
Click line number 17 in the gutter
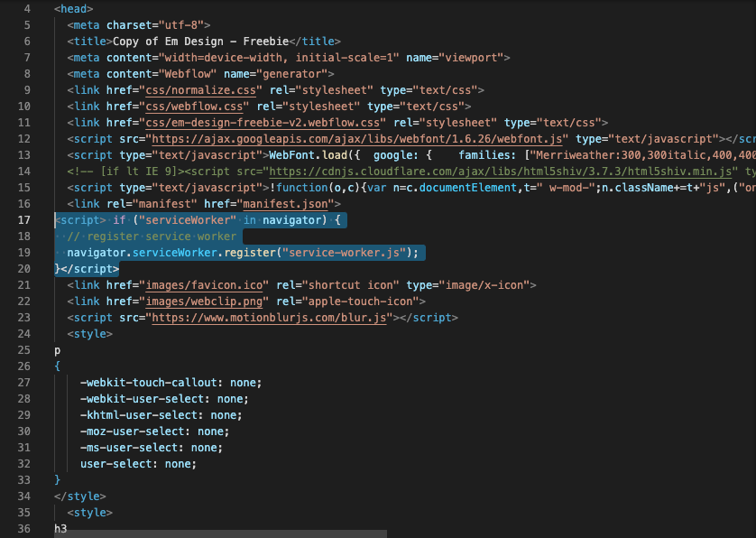pos(24,220)
